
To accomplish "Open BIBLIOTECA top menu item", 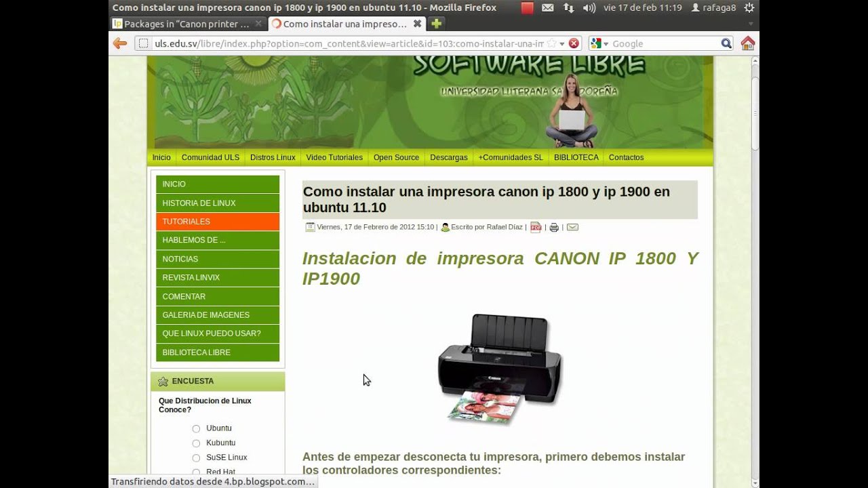I will tap(576, 157).
